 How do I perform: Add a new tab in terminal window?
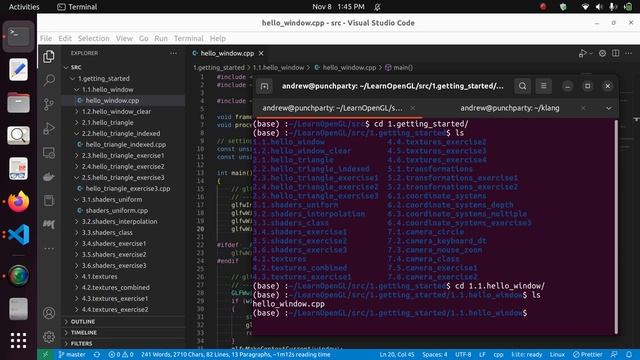coord(264,86)
